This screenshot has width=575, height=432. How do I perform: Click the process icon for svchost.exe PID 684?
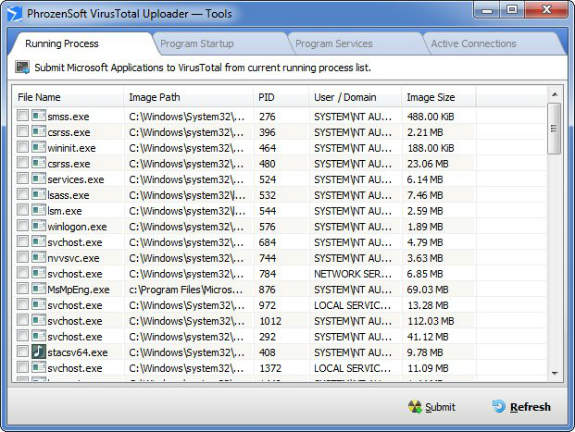pos(39,241)
